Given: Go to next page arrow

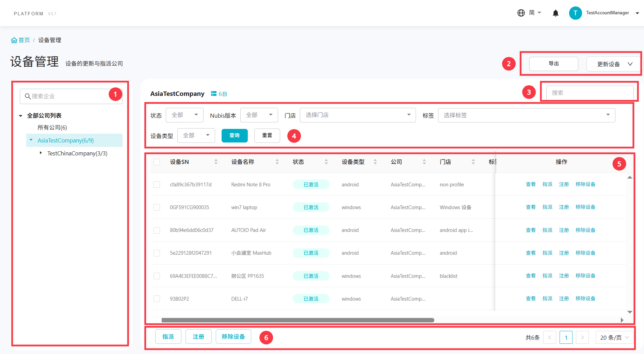Looking at the screenshot, I should (x=582, y=337).
